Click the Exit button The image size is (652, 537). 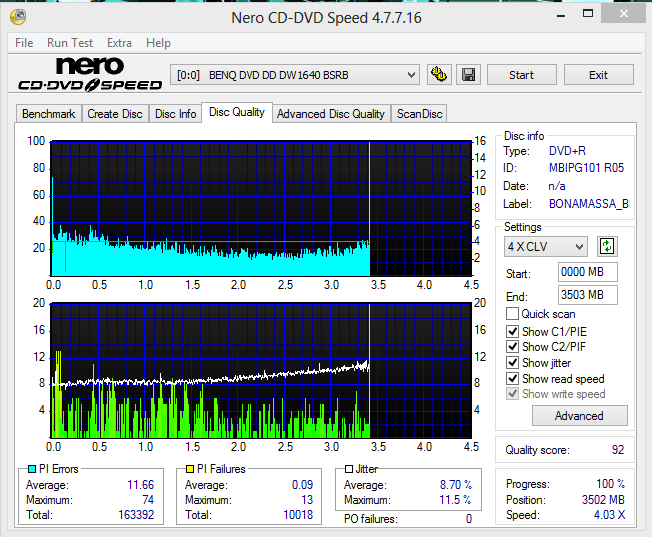[x=598, y=75]
